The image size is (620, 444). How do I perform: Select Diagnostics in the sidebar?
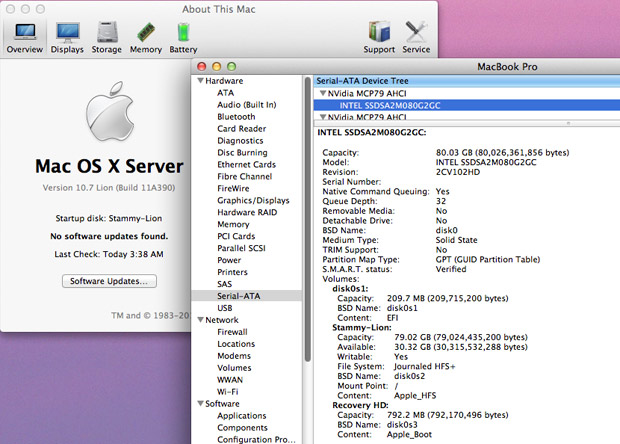240,141
